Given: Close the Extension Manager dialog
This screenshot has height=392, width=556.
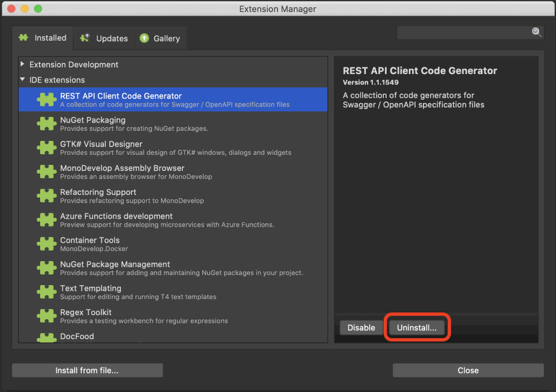Looking at the screenshot, I should click(x=468, y=370).
